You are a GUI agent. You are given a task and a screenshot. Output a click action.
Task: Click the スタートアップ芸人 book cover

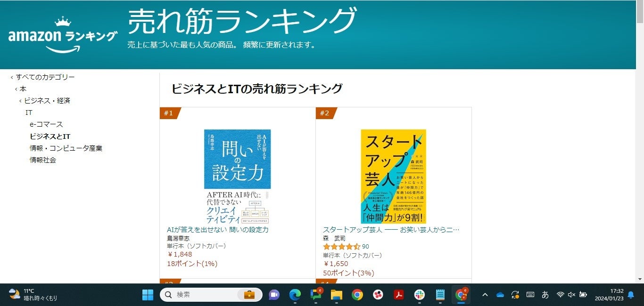click(393, 177)
